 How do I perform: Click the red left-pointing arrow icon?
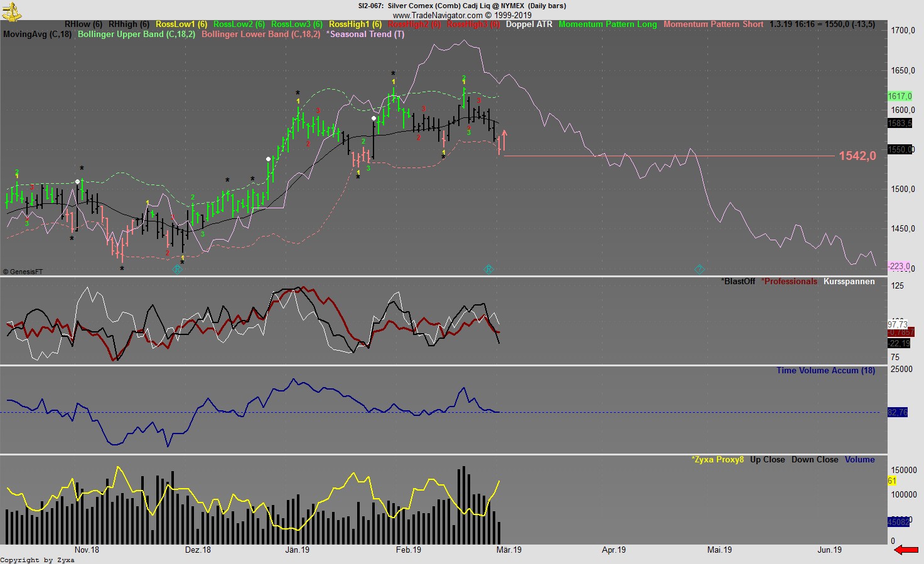pyautogui.click(x=906, y=550)
